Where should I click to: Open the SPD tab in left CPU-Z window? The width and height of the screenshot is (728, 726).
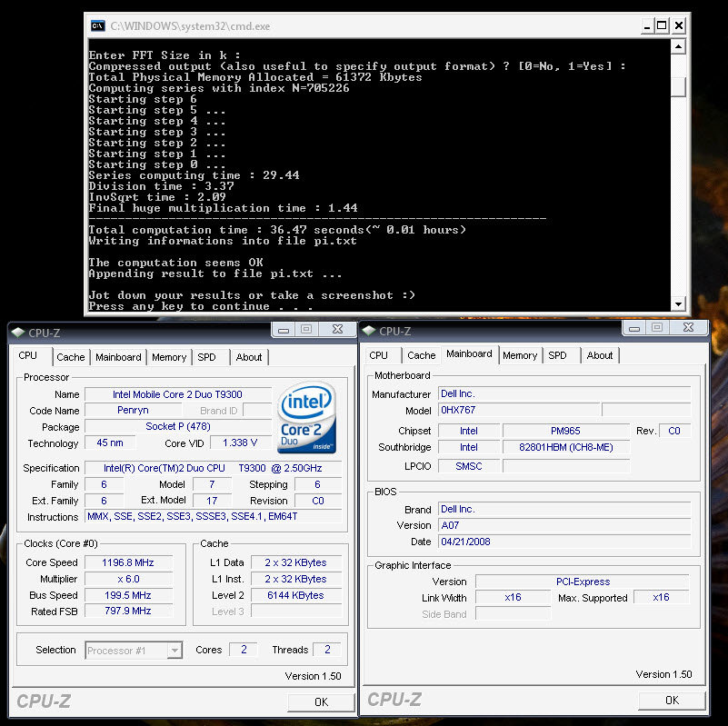(206, 357)
